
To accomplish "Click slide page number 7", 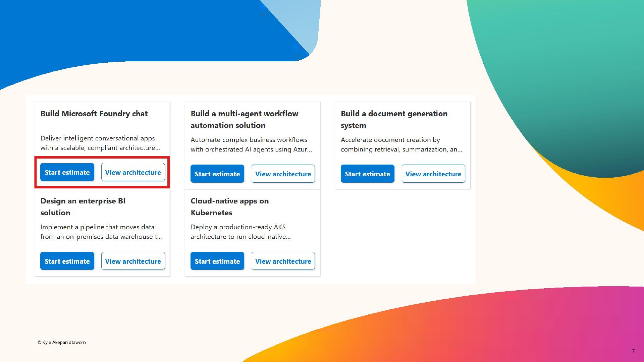I will click(633, 351).
